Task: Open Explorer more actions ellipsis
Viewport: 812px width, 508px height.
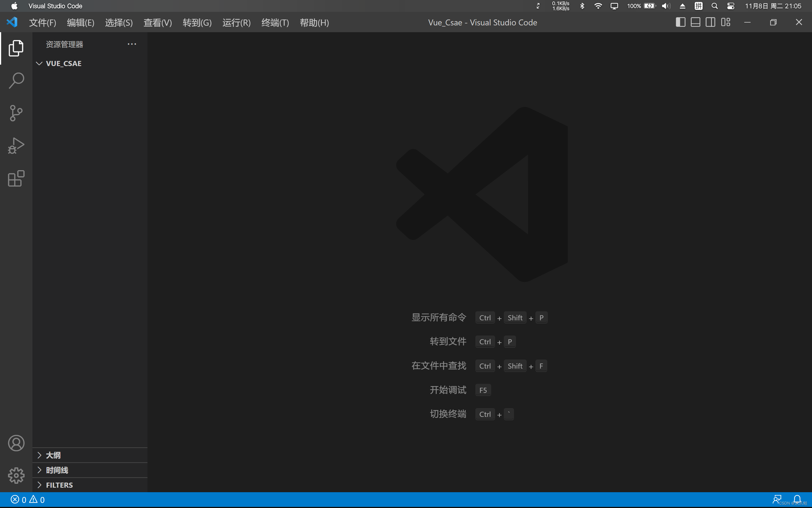Action: click(x=132, y=44)
